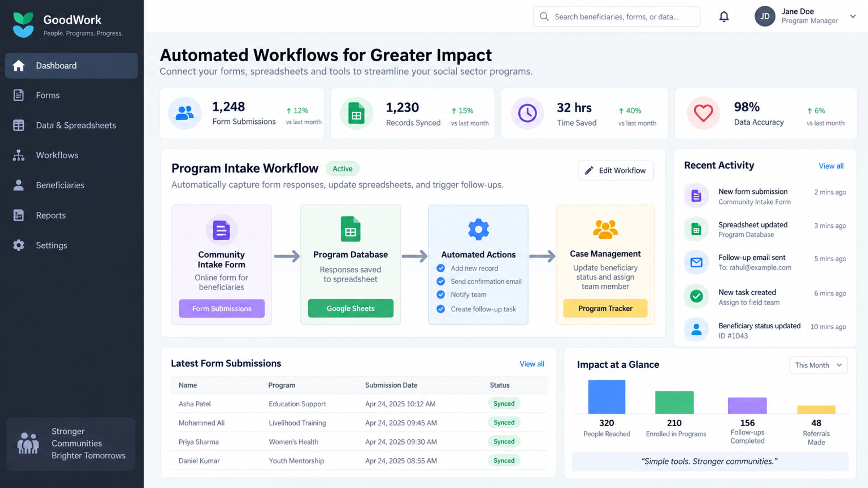This screenshot has width=868, height=488.
Task: Toggle the Notify team checkmark
Action: point(441,294)
